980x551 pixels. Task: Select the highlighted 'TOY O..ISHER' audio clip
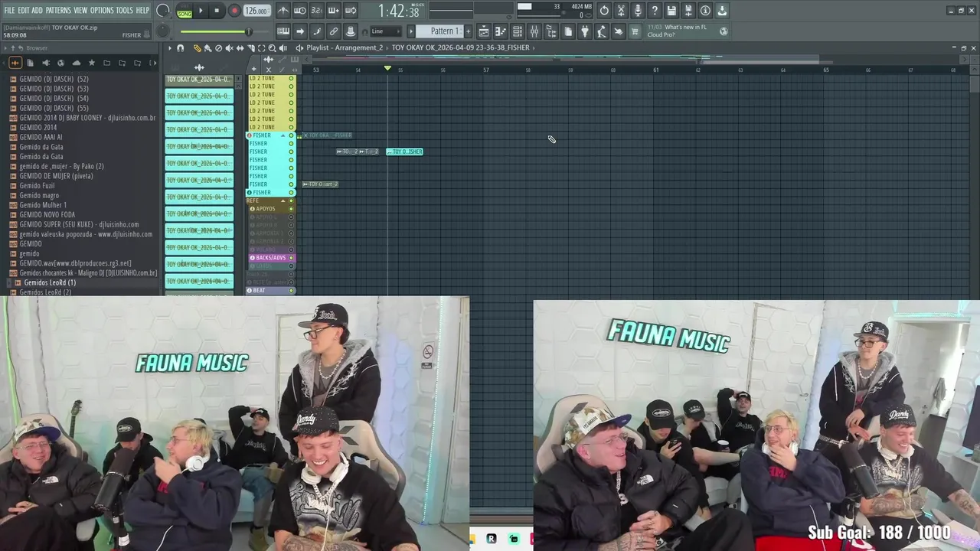[405, 152]
